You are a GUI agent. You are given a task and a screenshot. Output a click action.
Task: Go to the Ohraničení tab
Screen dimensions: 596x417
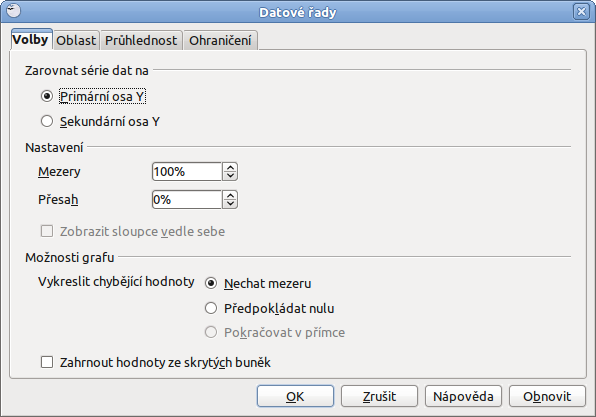(x=220, y=40)
